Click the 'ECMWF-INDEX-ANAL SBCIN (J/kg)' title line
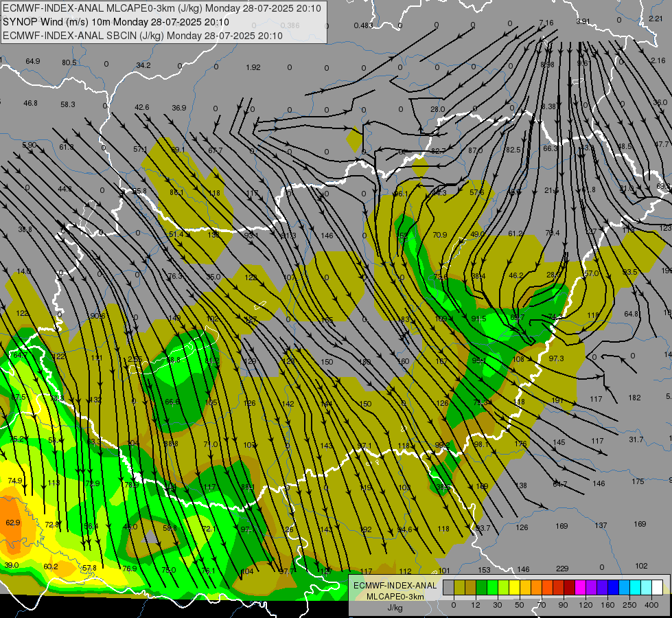Viewport: 672px width, 618px height. click(142, 36)
